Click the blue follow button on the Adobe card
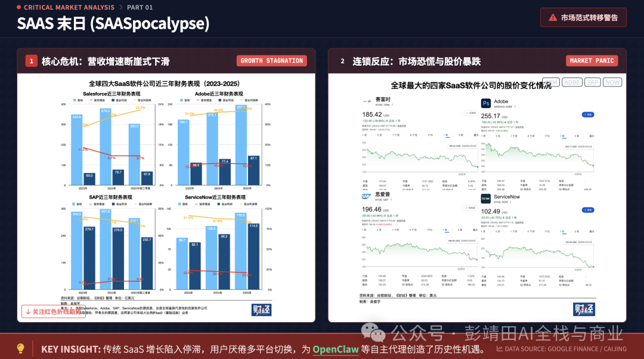This screenshot has width=644, height=359. (588, 114)
